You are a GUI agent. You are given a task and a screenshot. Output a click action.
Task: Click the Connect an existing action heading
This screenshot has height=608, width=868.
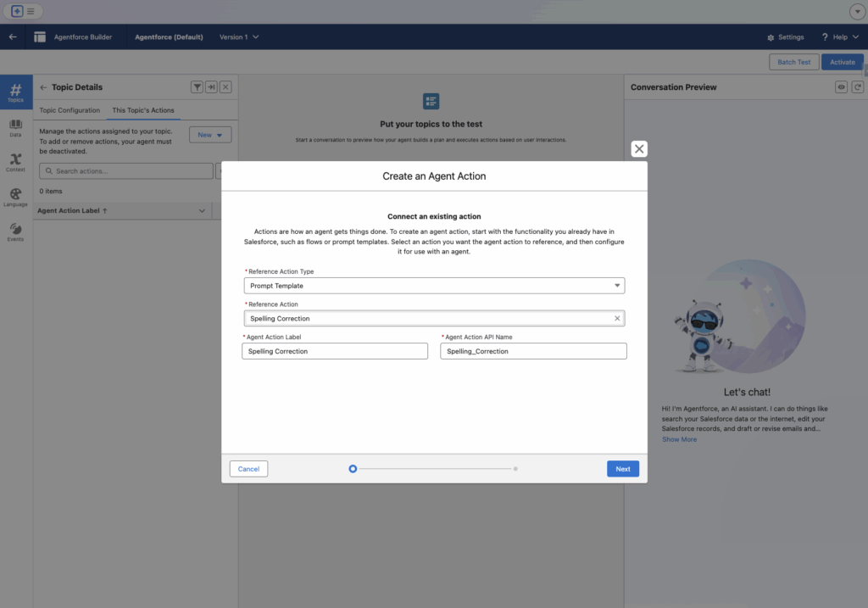[x=434, y=216]
